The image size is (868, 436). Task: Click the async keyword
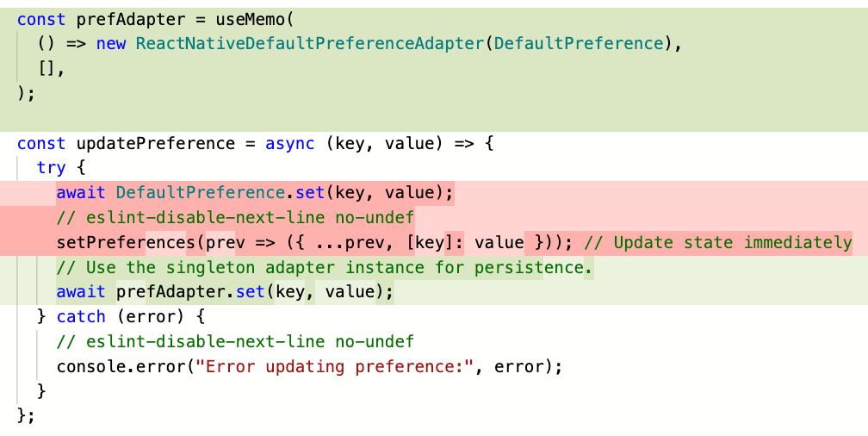pos(290,143)
